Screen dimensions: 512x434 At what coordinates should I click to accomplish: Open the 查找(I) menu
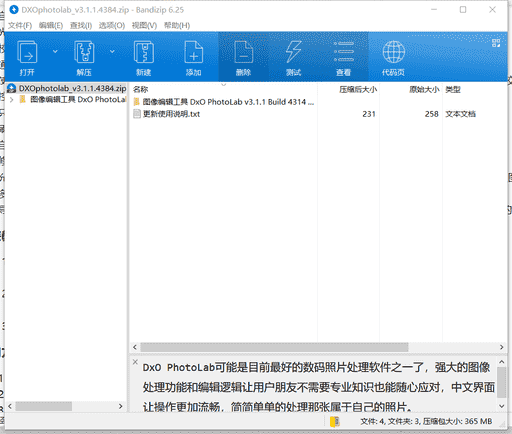(x=81, y=25)
